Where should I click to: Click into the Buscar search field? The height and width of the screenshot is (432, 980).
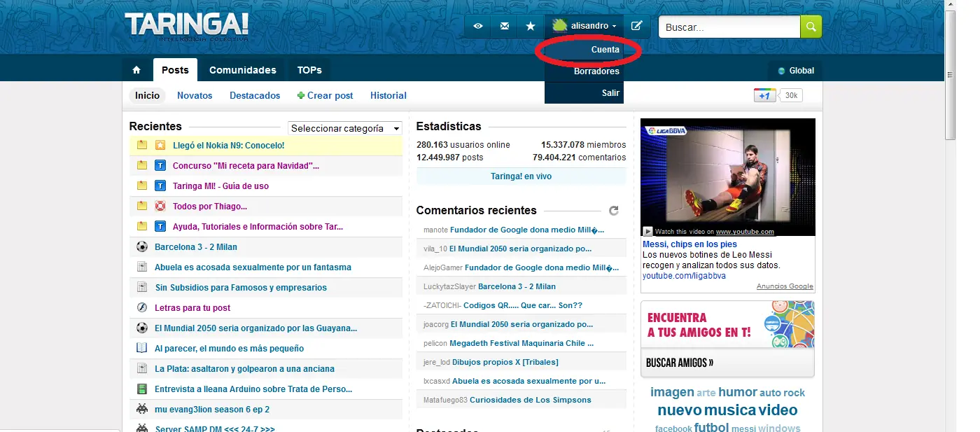pos(729,27)
